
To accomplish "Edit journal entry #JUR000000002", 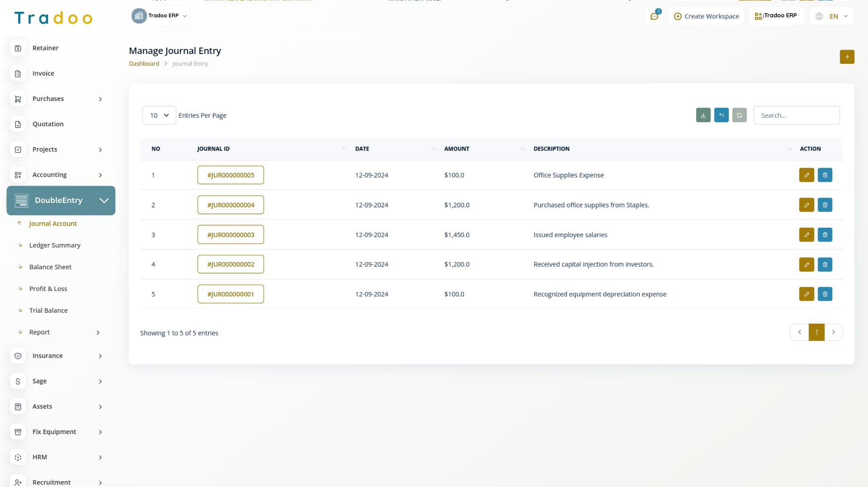I will point(807,264).
